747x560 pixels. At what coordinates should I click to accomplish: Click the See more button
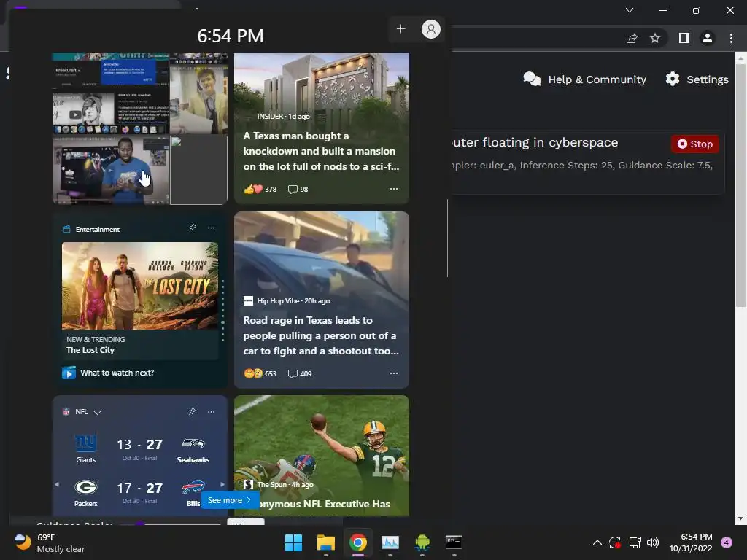(230, 500)
